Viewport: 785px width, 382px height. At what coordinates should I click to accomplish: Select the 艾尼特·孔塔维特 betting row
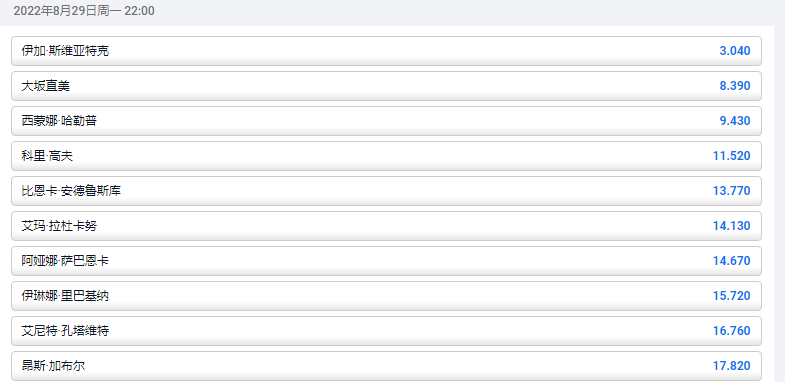point(386,331)
